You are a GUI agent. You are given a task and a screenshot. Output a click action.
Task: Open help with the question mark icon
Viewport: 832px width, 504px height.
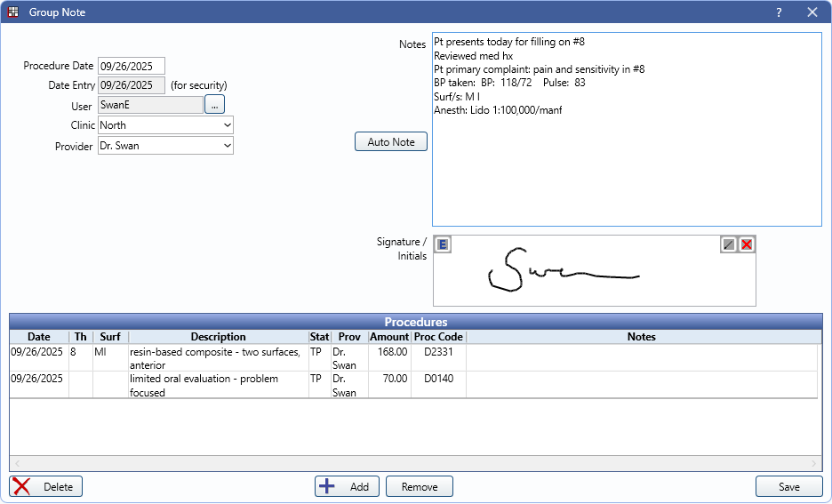pos(779,12)
